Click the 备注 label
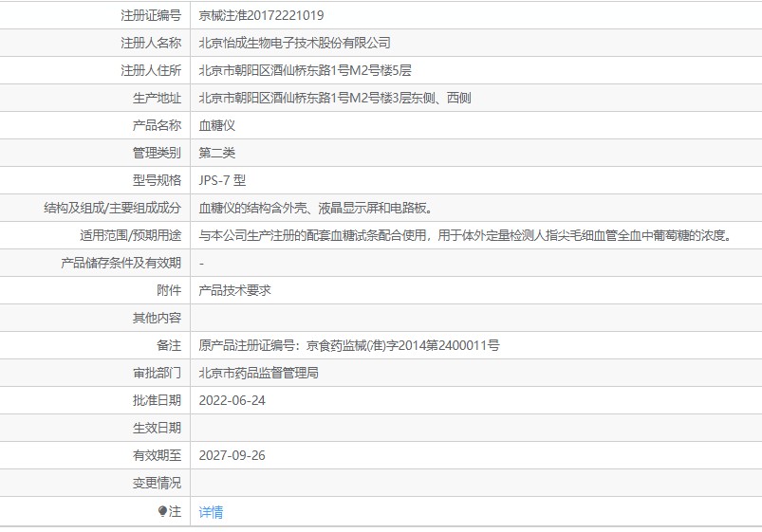762x532 pixels. coord(169,345)
